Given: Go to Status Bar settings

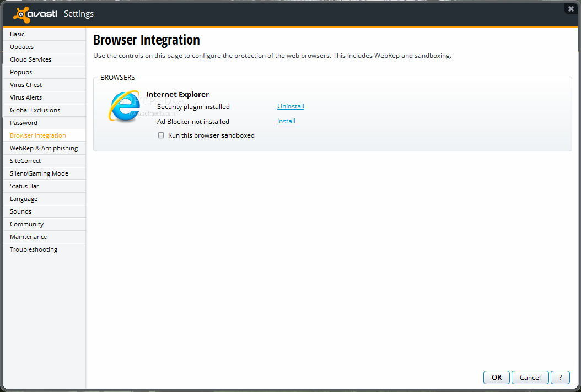Looking at the screenshot, I should (x=45, y=186).
